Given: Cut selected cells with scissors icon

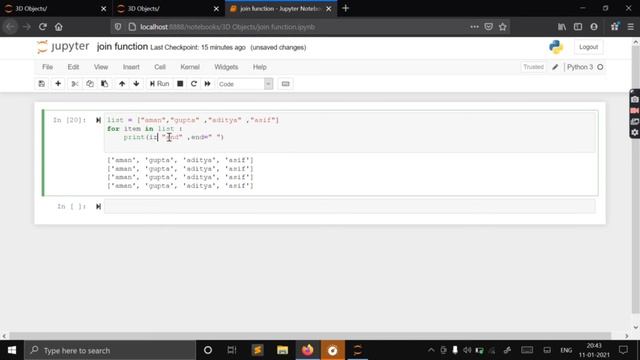Looking at the screenshot, I should 75,84.
